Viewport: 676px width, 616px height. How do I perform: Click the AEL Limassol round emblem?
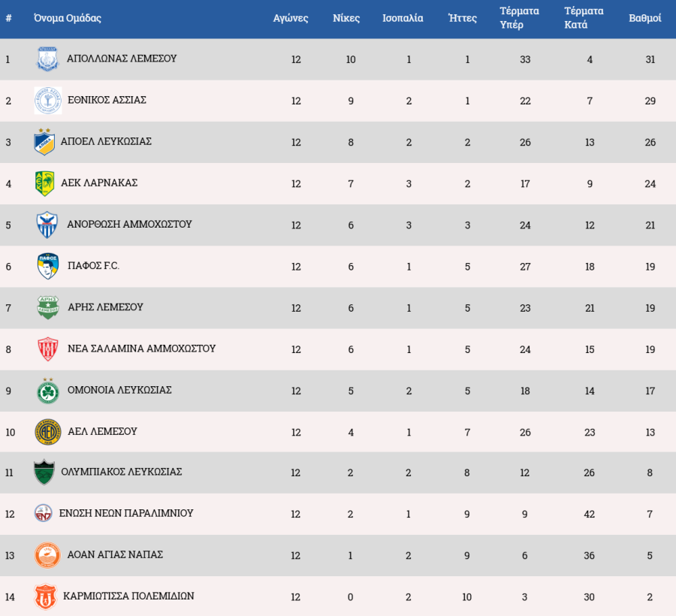pyautogui.click(x=47, y=432)
